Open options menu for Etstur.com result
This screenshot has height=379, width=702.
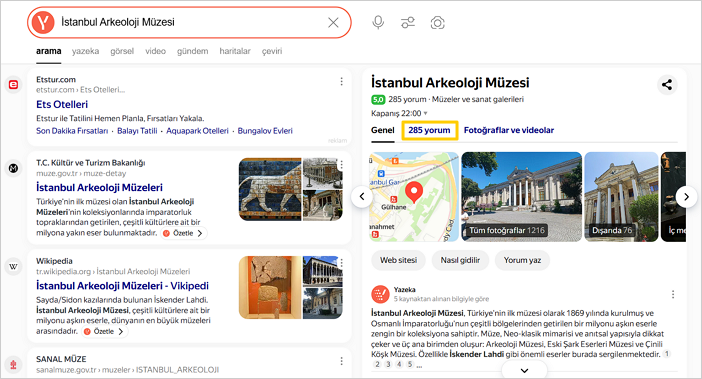pyautogui.click(x=342, y=81)
